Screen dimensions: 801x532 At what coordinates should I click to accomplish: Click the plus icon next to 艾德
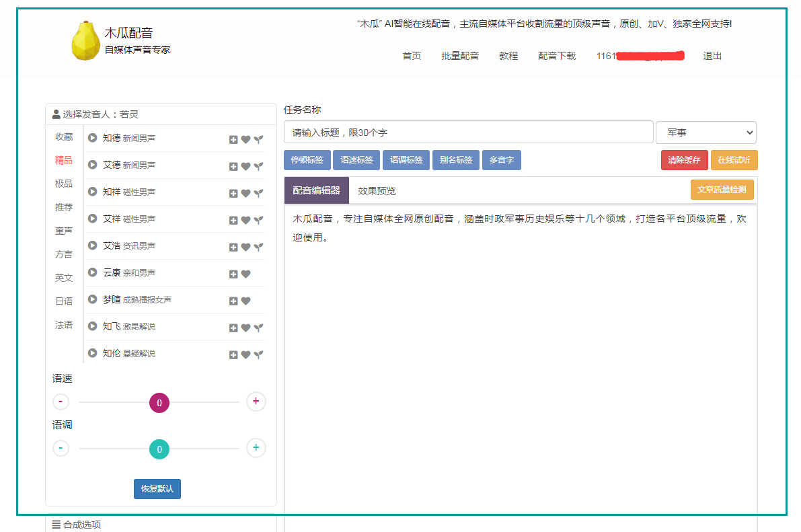(233, 166)
